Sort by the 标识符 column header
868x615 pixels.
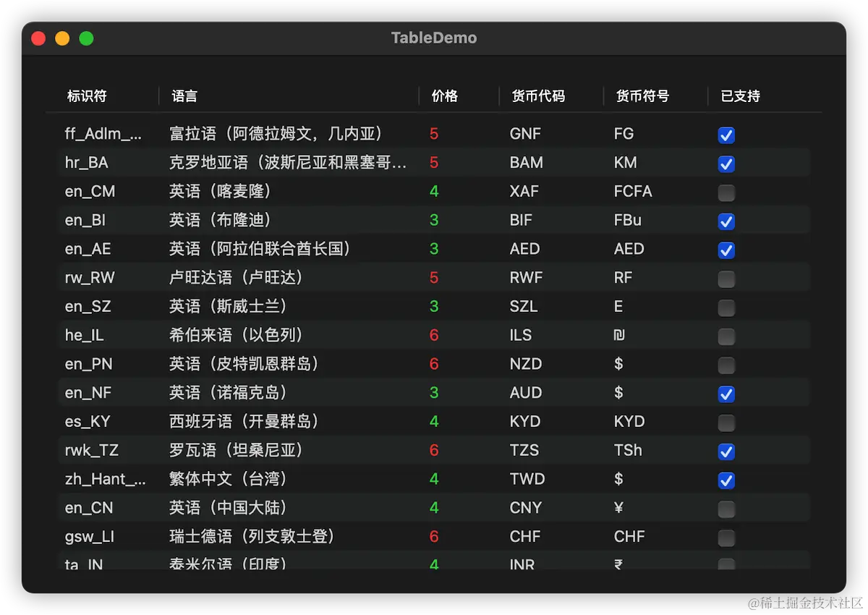tap(87, 96)
